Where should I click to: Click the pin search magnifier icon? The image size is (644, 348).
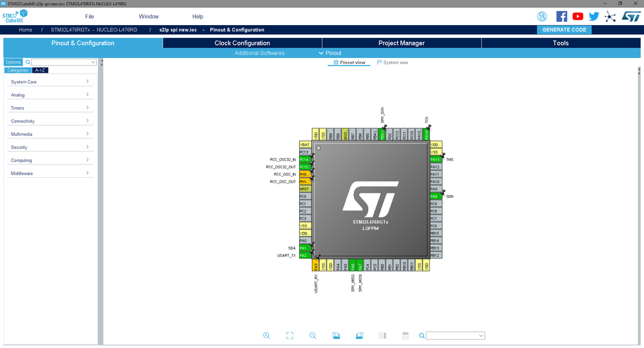click(422, 336)
